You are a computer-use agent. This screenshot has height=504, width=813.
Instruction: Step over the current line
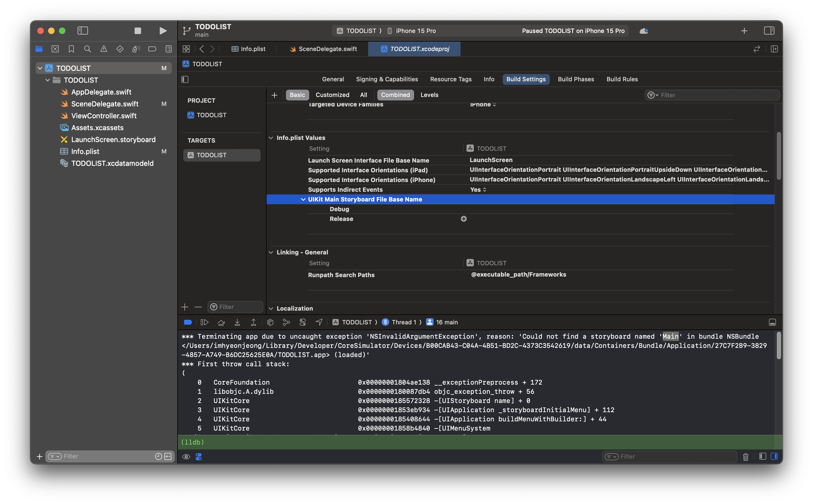[x=221, y=322]
